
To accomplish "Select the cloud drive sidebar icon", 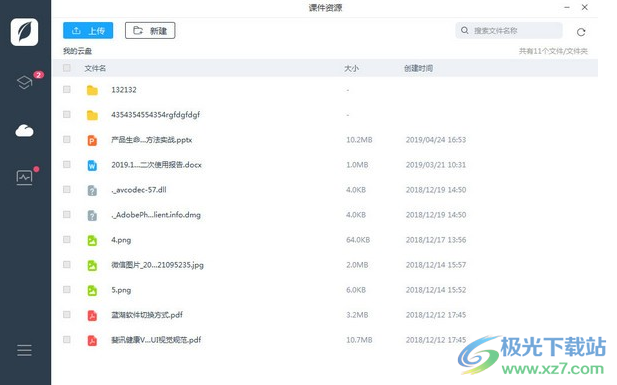I will [x=24, y=130].
